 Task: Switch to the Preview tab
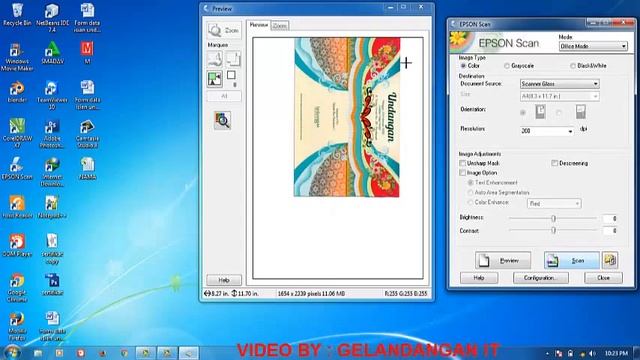258,25
